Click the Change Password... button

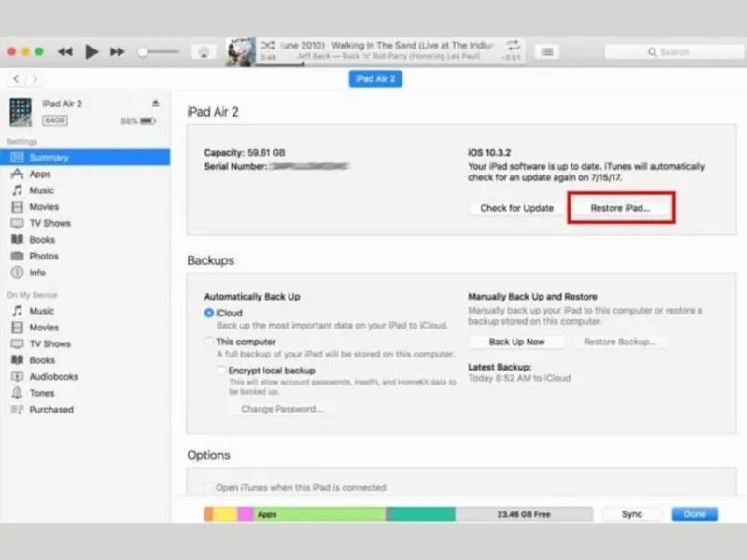click(282, 409)
